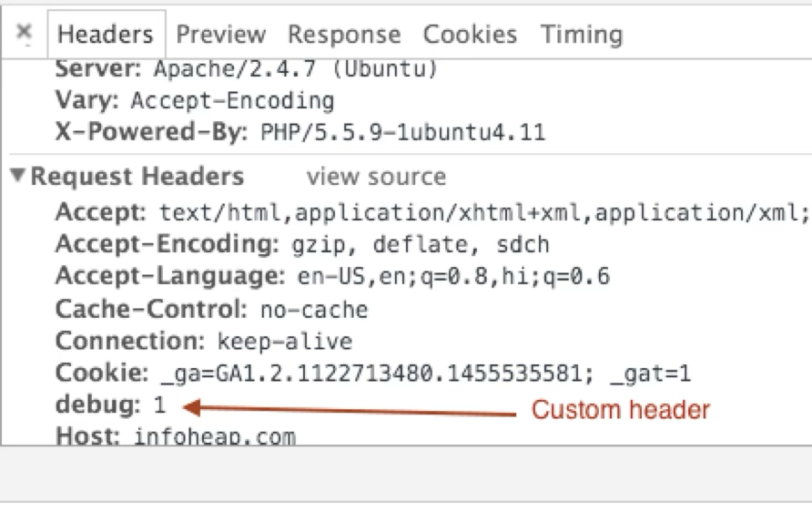Click the Custom header annotation text
Image resolution: width=812 pixels, height=512 pixels.
621,409
